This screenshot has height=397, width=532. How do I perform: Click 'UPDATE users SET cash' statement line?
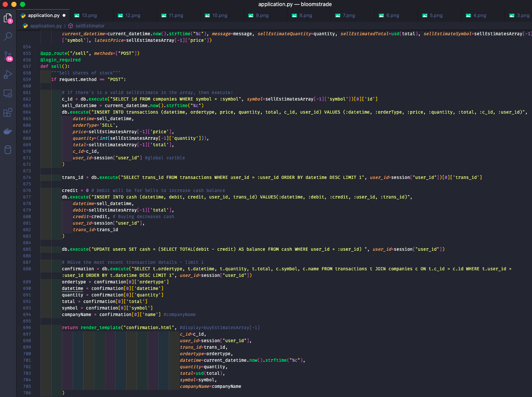(x=253, y=249)
